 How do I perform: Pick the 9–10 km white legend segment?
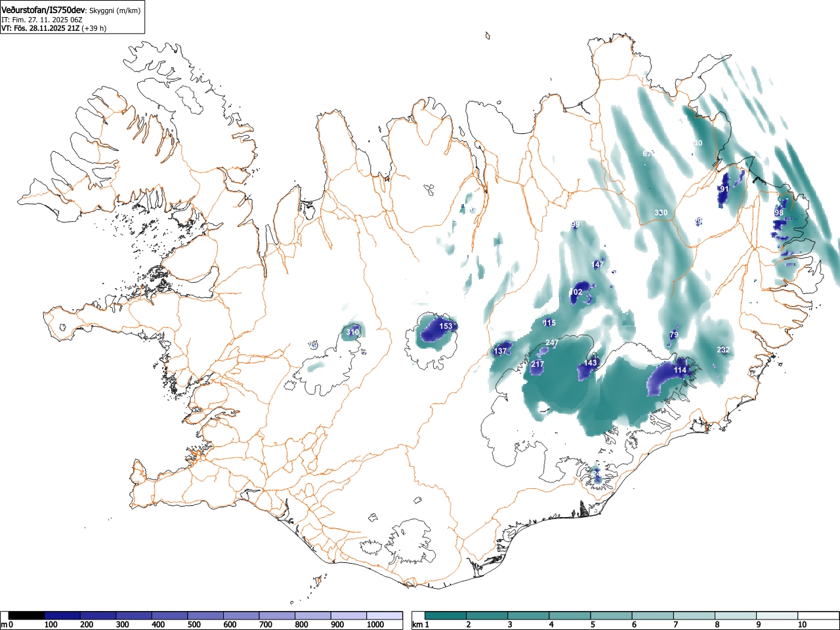pos(778,616)
